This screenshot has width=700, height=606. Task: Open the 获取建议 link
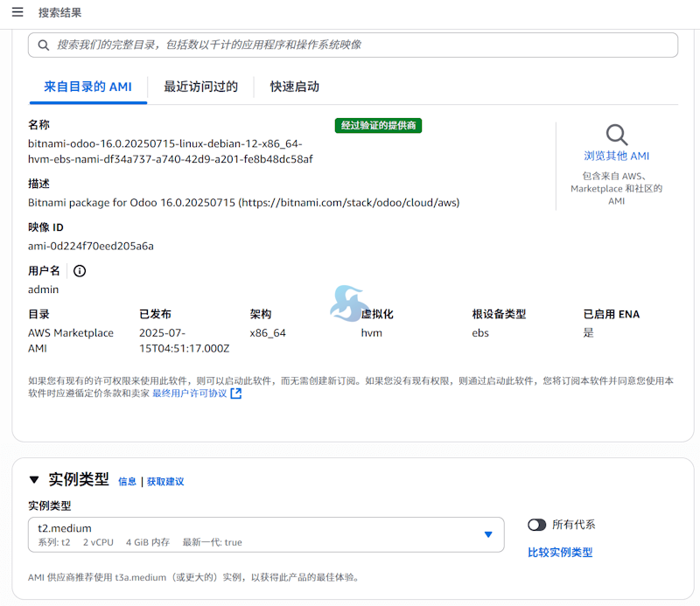click(165, 482)
